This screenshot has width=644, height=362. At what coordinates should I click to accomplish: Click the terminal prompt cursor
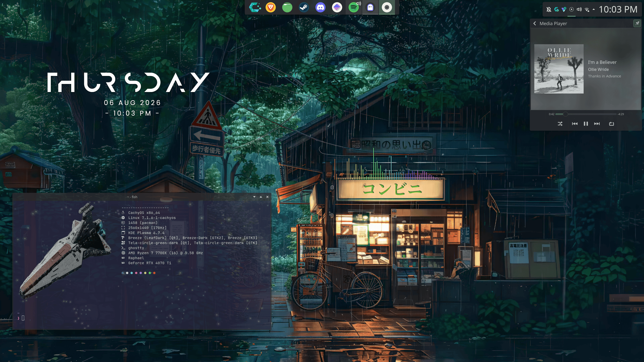pyautogui.click(x=23, y=318)
